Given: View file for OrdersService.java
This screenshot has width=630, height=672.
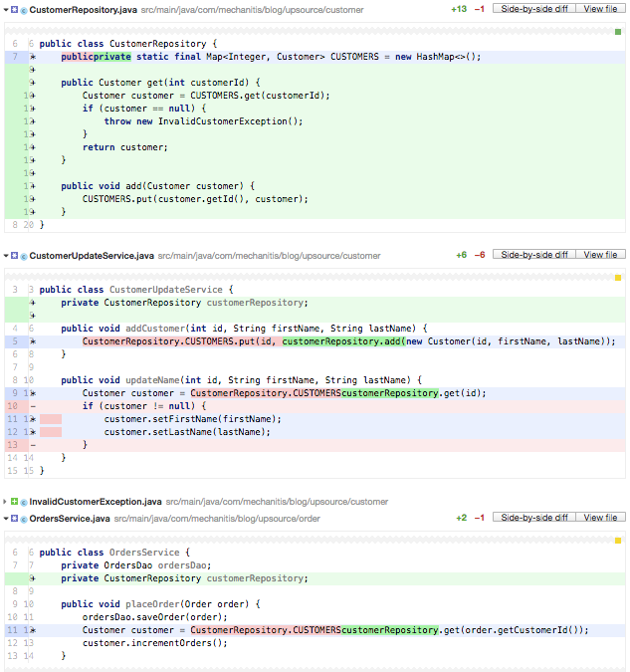Looking at the screenshot, I should point(600,518).
